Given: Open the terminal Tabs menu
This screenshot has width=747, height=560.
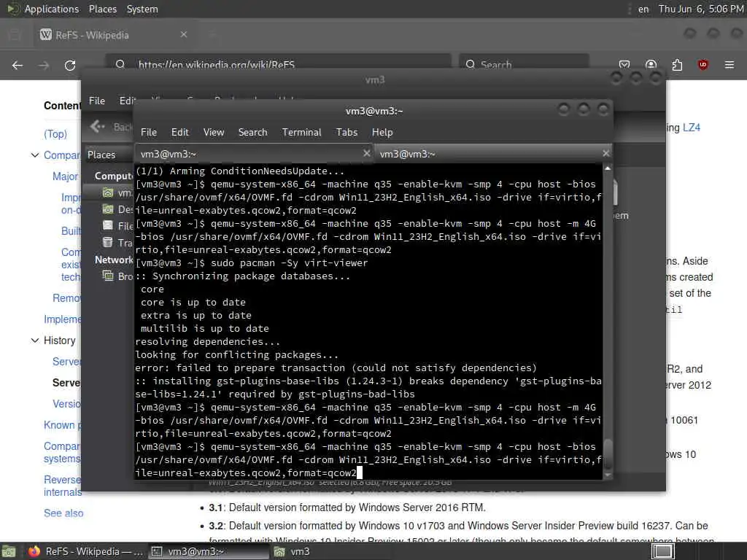Looking at the screenshot, I should [x=347, y=133].
